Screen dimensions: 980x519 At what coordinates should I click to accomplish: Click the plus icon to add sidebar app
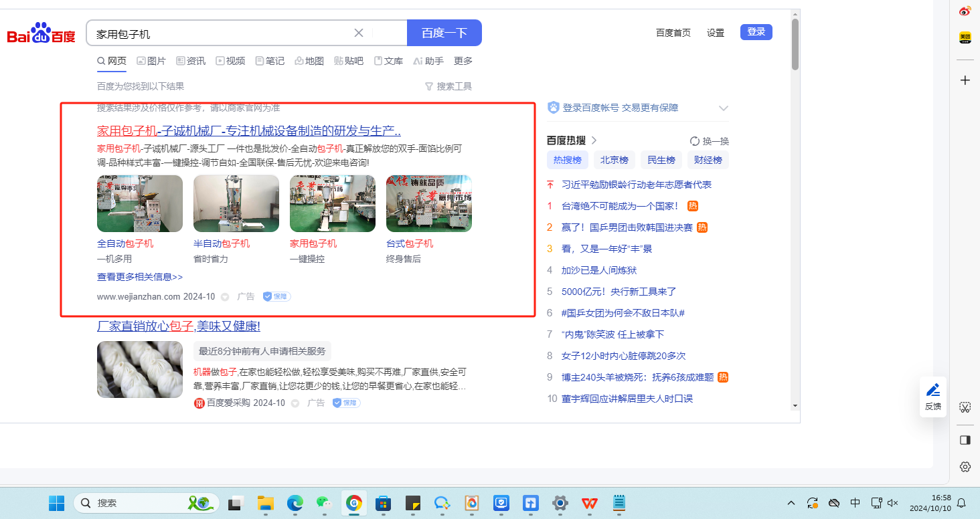tap(965, 80)
